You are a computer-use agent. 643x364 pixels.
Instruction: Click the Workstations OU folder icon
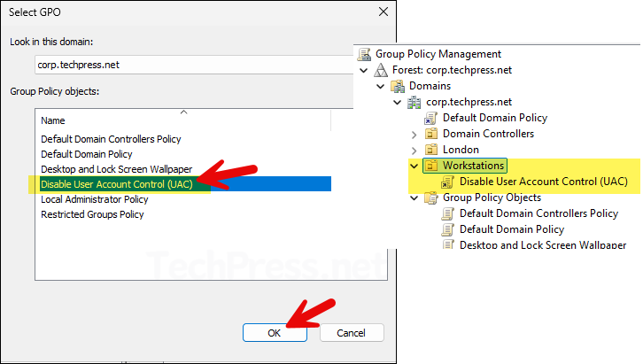(x=431, y=166)
